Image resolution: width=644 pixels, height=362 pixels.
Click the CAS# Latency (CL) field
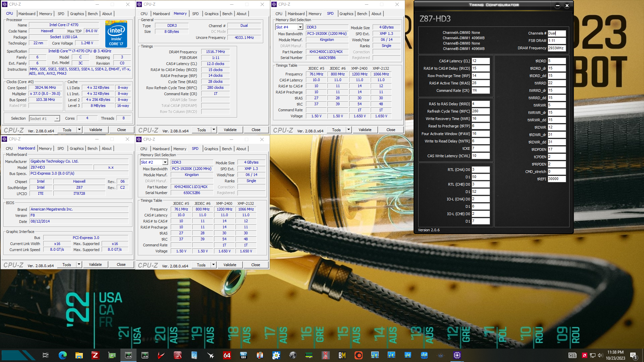pyautogui.click(x=481, y=61)
